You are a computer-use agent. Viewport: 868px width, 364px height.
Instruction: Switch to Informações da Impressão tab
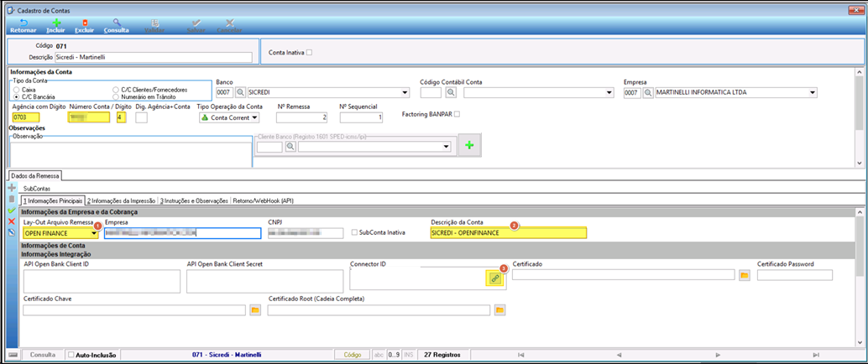(x=123, y=200)
